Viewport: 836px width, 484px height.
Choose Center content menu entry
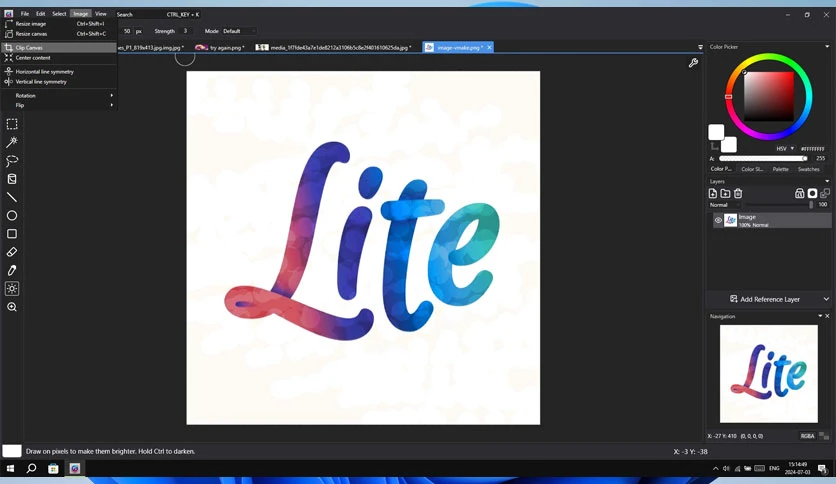pyautogui.click(x=60, y=58)
